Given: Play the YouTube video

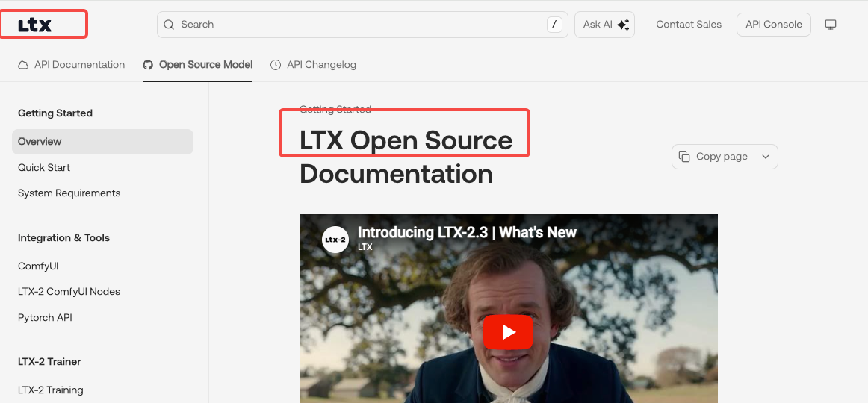Looking at the screenshot, I should point(508,332).
